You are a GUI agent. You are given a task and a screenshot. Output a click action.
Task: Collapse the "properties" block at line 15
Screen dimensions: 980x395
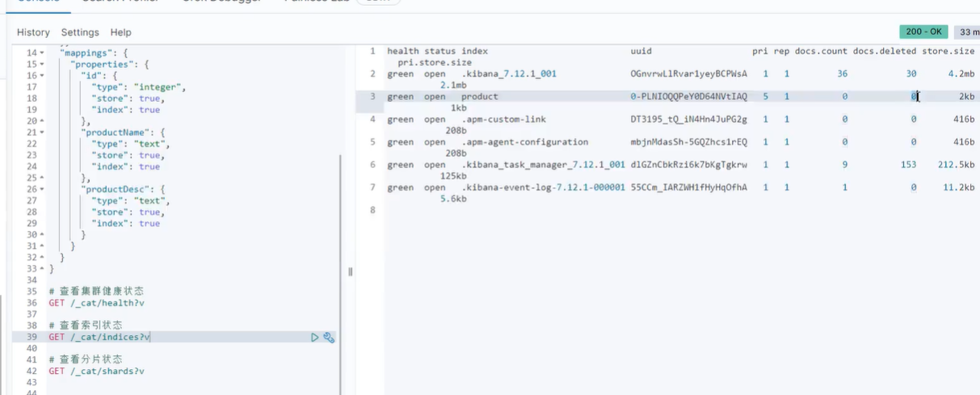click(42, 65)
